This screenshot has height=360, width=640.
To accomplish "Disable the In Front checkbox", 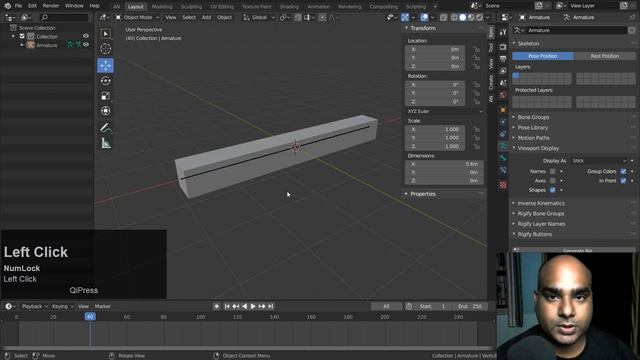I will point(623,180).
